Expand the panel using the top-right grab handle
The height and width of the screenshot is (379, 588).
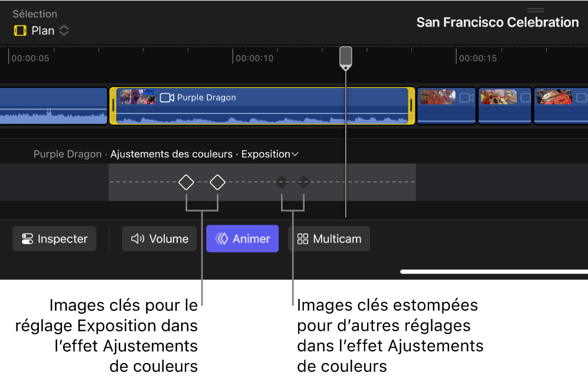(535, 9)
